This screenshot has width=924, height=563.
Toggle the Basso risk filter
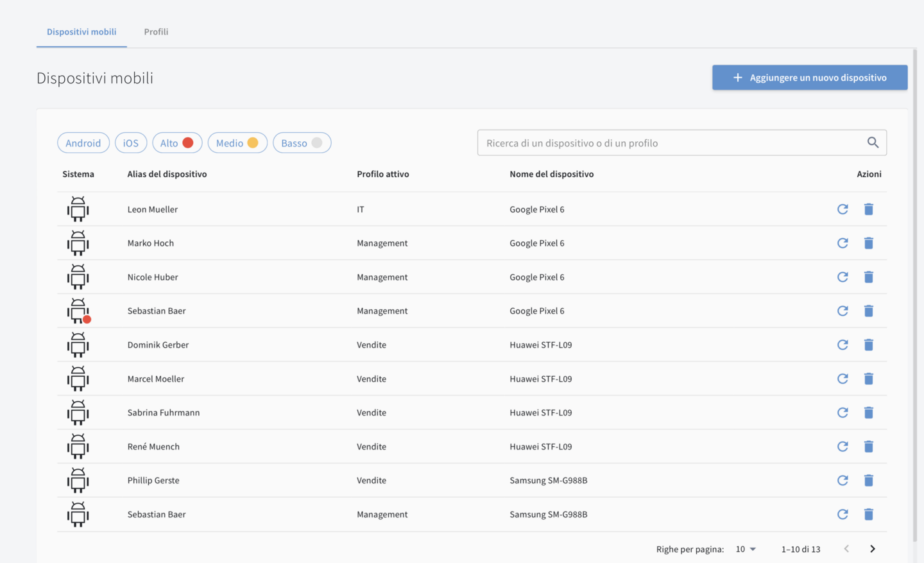point(302,143)
